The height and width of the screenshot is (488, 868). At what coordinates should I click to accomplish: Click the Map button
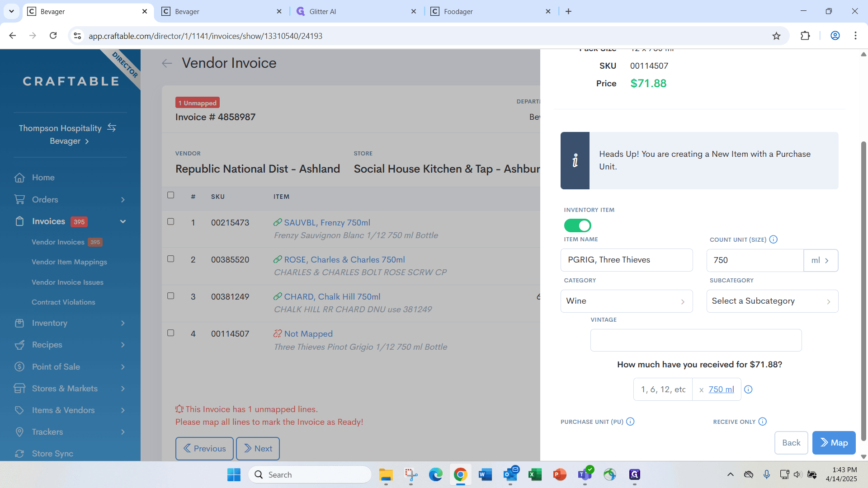[x=834, y=443]
